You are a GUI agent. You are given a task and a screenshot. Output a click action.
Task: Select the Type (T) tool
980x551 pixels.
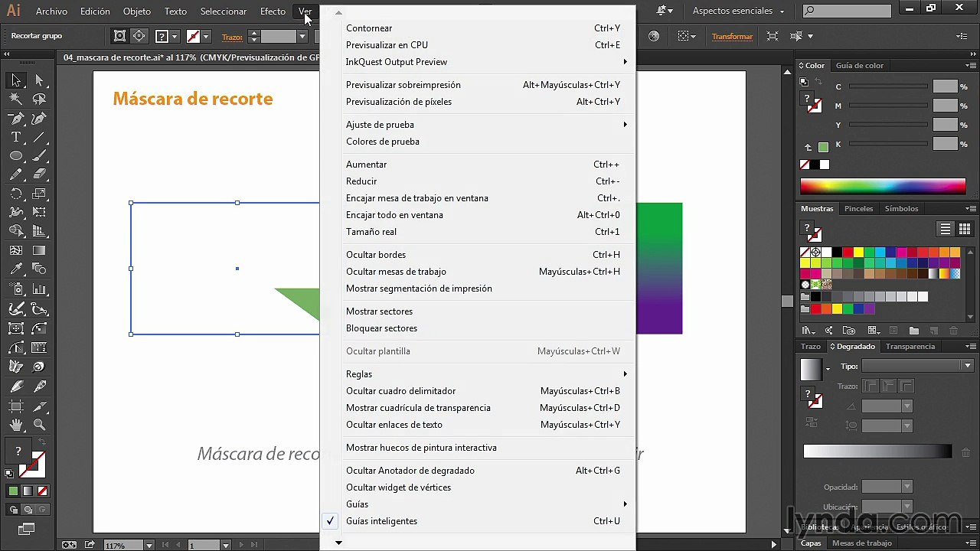click(x=16, y=137)
